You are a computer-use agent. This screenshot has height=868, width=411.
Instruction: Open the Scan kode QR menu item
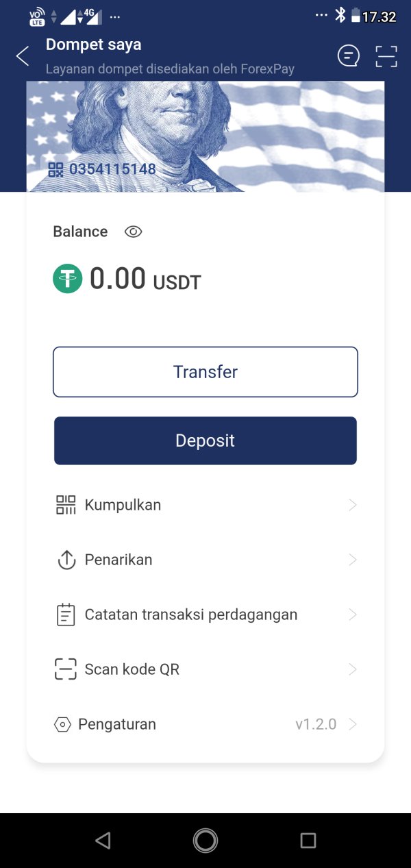(x=132, y=669)
